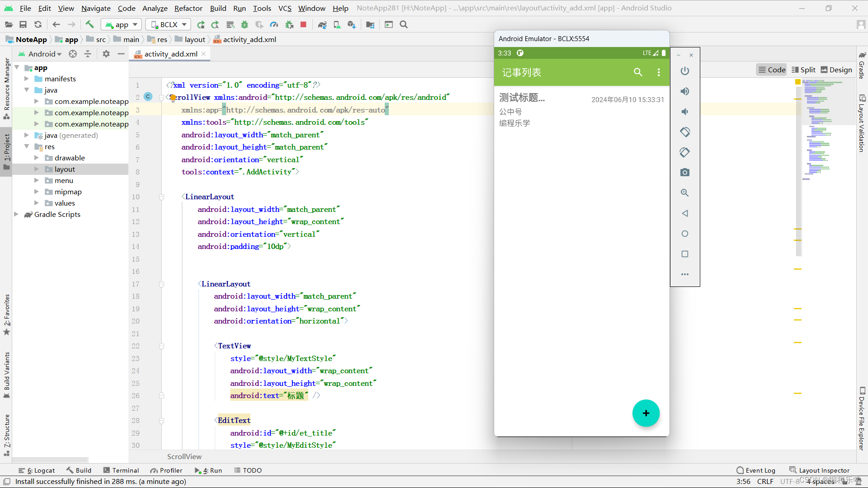The height and width of the screenshot is (488, 868).
Task: Rotate emulator left icon
Action: point(685,132)
